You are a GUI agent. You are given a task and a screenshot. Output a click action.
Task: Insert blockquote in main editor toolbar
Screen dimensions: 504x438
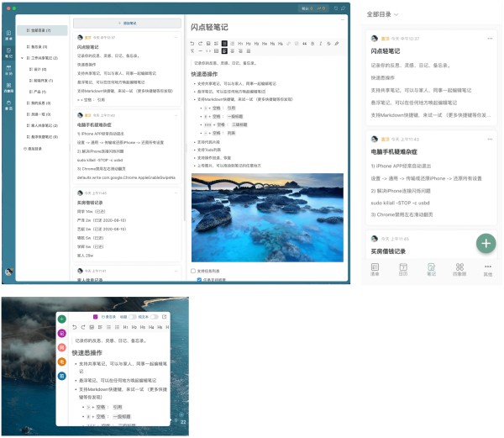[x=304, y=44]
